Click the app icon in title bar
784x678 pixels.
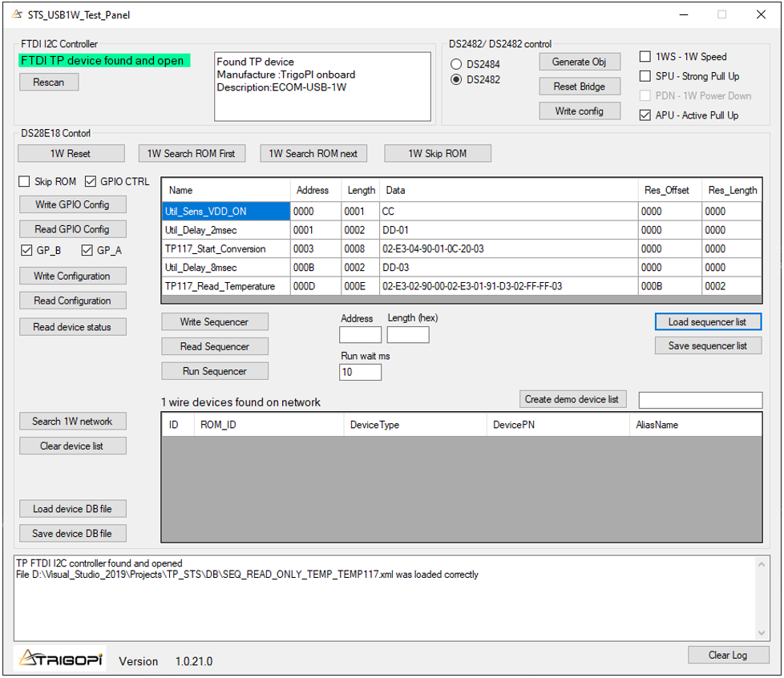(x=17, y=14)
